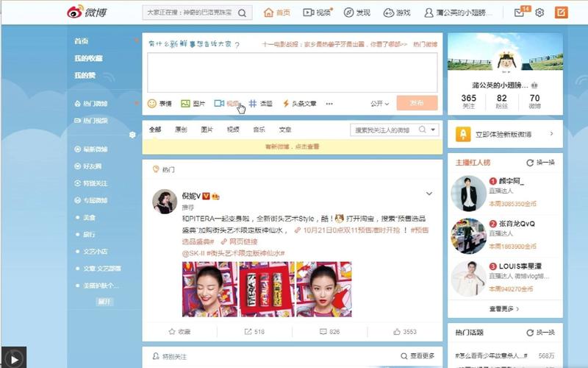Click the refresh 换一换 in 热门话题 panel
The image size is (588, 368).
pyautogui.click(x=540, y=333)
